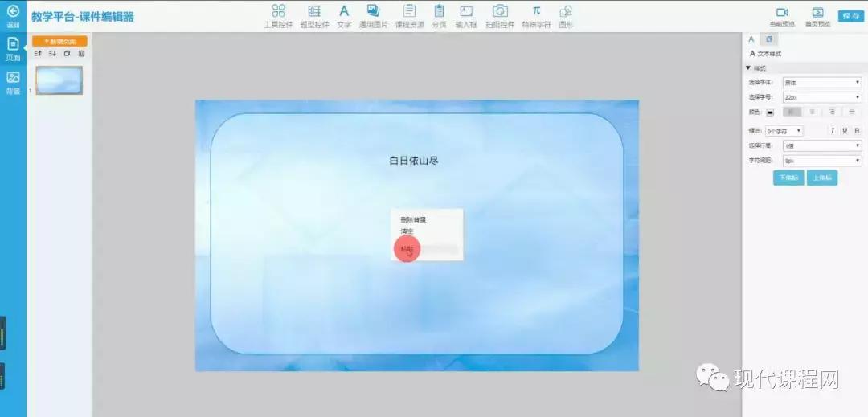This screenshot has height=417, width=868.
Task: Open 特殊字符 special characters (π)
Action: (536, 15)
